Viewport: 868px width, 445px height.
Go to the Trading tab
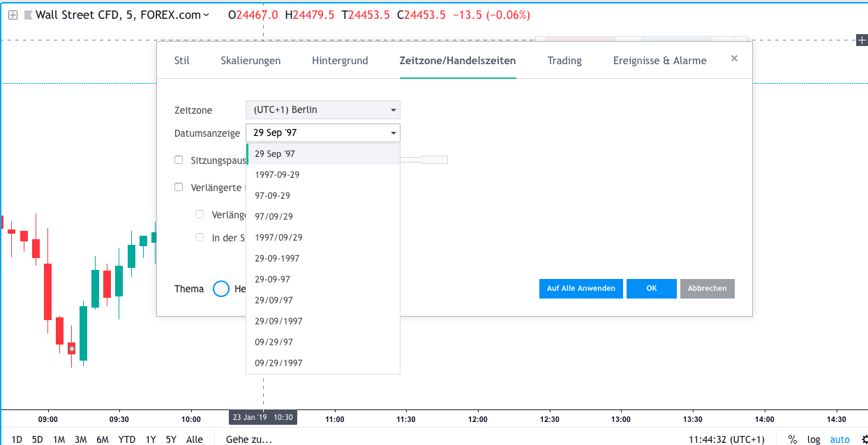(564, 61)
